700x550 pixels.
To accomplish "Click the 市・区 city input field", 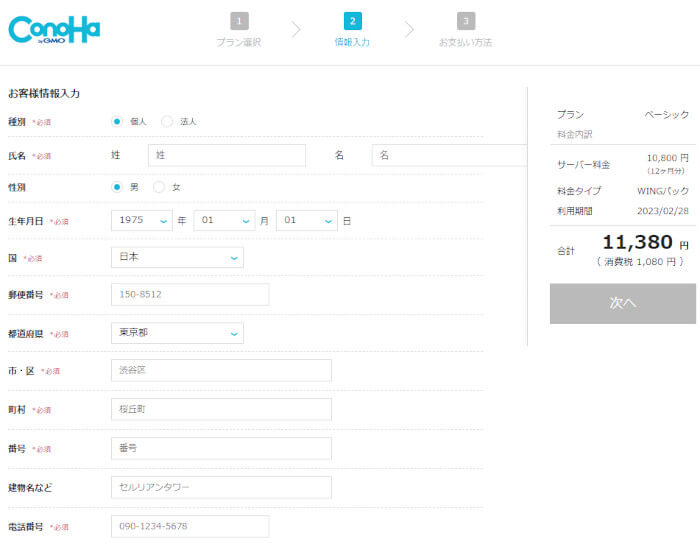I will 221,370.
